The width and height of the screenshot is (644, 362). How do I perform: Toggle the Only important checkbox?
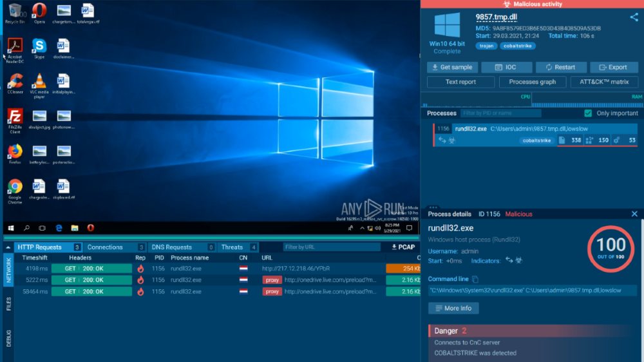[x=588, y=113]
